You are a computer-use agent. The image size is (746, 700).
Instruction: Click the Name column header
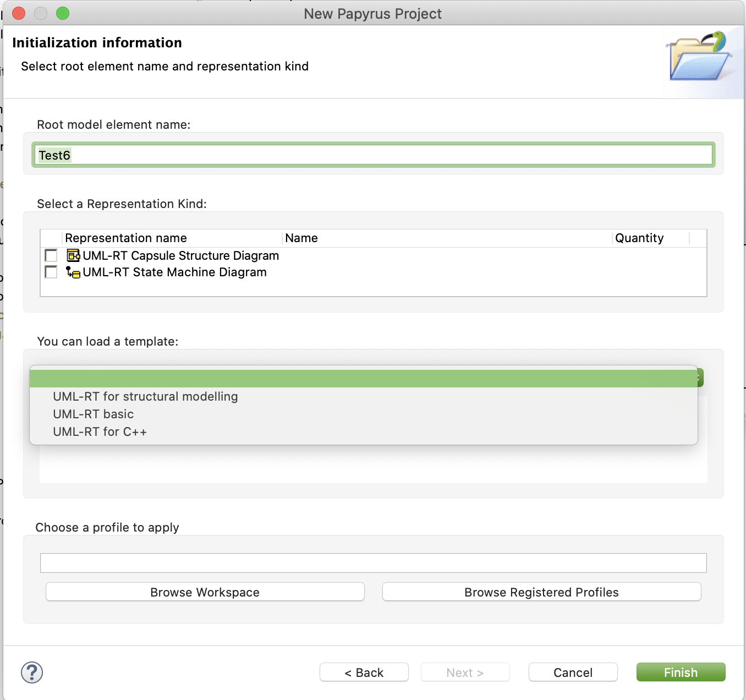pos(447,238)
